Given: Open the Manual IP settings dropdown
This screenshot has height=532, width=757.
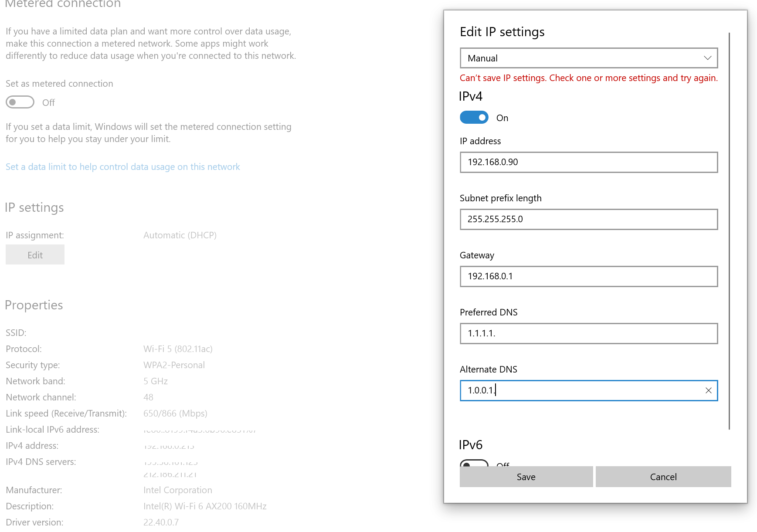Looking at the screenshot, I should [x=588, y=58].
